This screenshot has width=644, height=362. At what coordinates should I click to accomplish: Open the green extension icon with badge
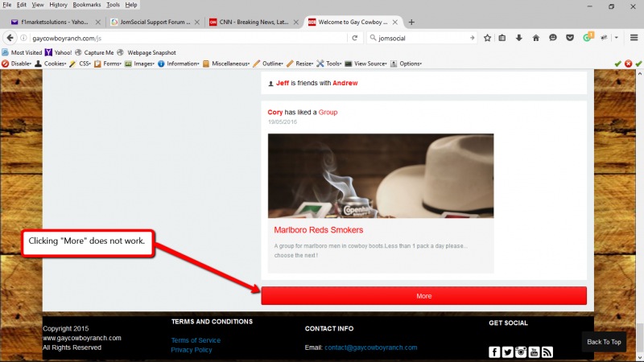point(588,37)
